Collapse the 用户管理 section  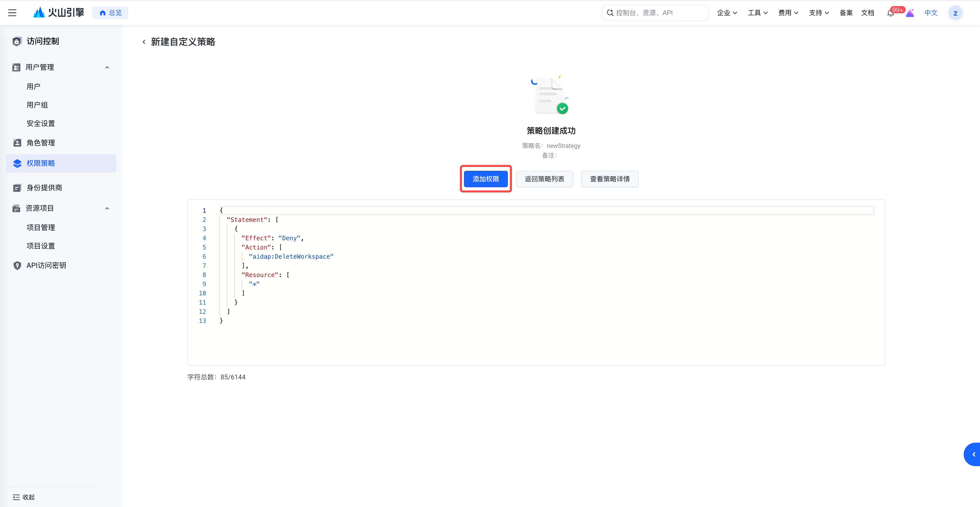tap(107, 67)
